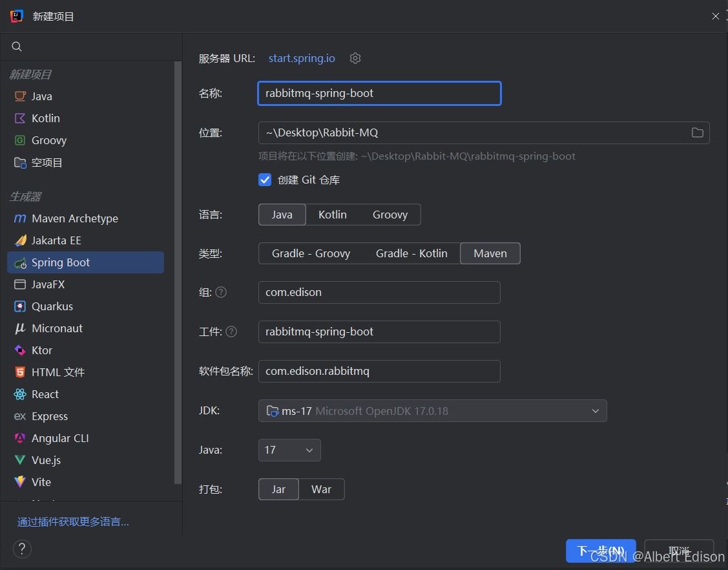Select the Jakarta EE generator
This screenshot has width=728, height=570.
(x=85, y=240)
